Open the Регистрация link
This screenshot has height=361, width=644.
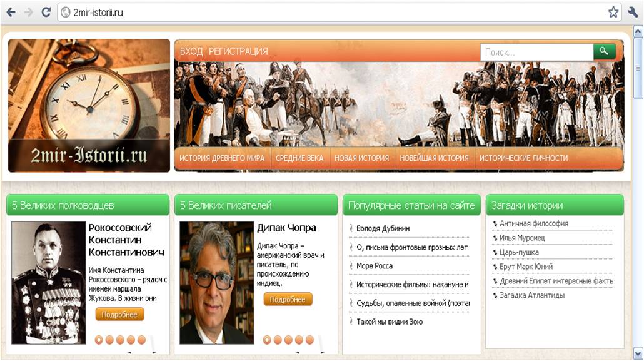(x=238, y=51)
